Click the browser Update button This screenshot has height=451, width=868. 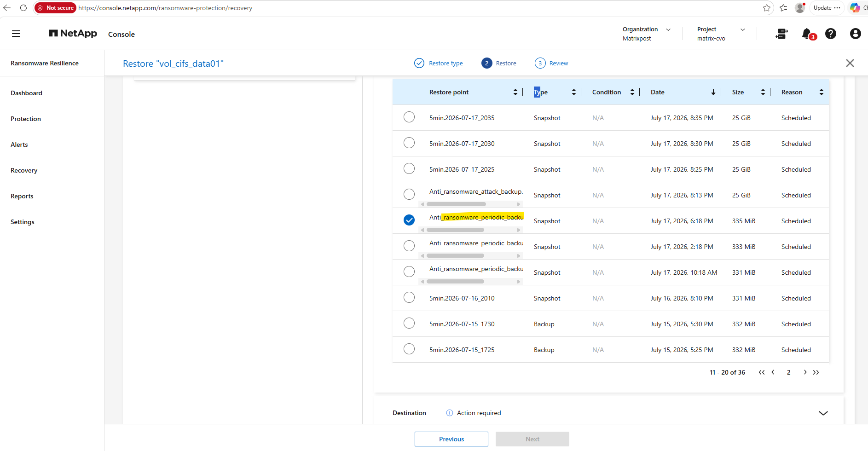[x=827, y=8]
